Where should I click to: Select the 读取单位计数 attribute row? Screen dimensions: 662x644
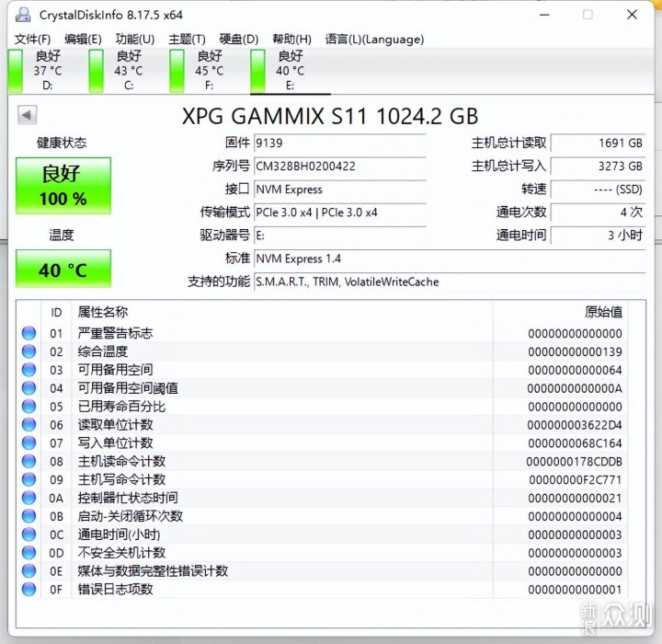tap(321, 424)
